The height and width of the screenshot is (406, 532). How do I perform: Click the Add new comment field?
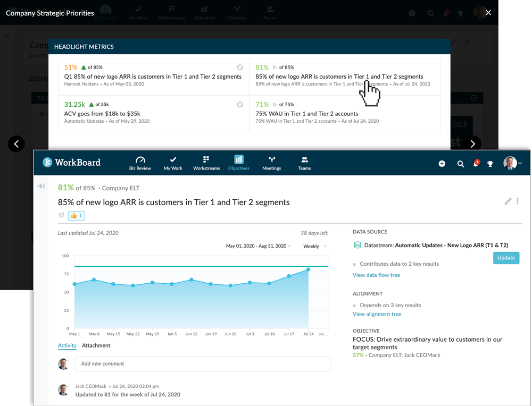[x=203, y=363]
